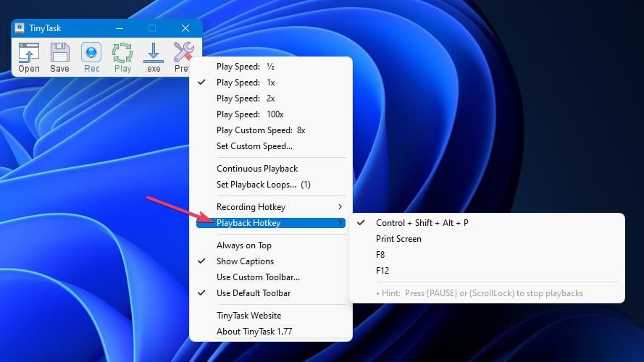
Task: Select Play Speed ½ option
Action: (271, 67)
